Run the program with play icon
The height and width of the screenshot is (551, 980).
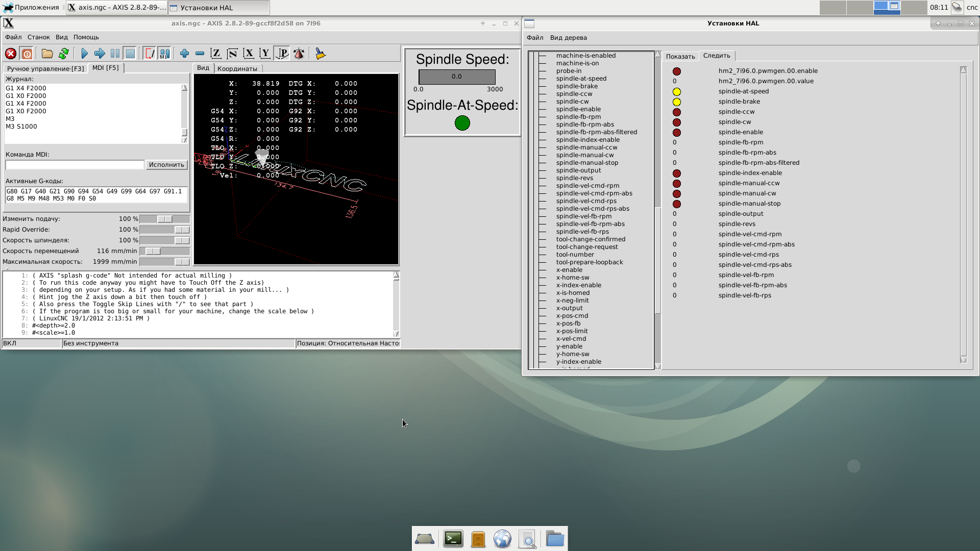[84, 54]
